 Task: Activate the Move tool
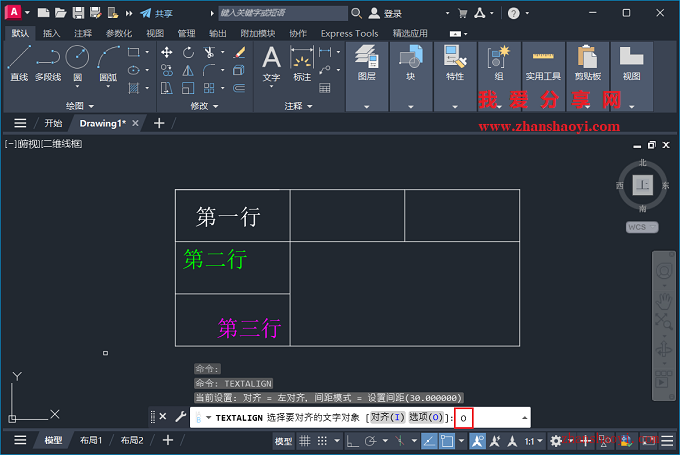coord(167,52)
